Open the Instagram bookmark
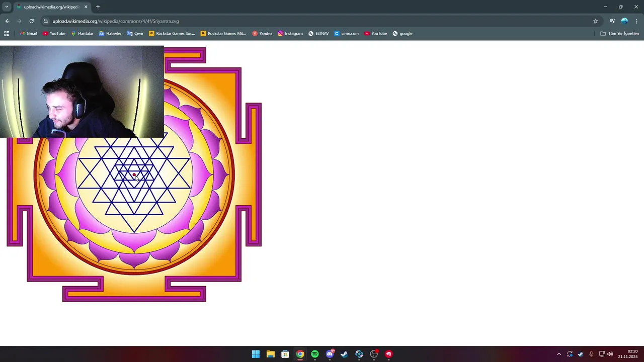The width and height of the screenshot is (644, 362). [x=290, y=34]
